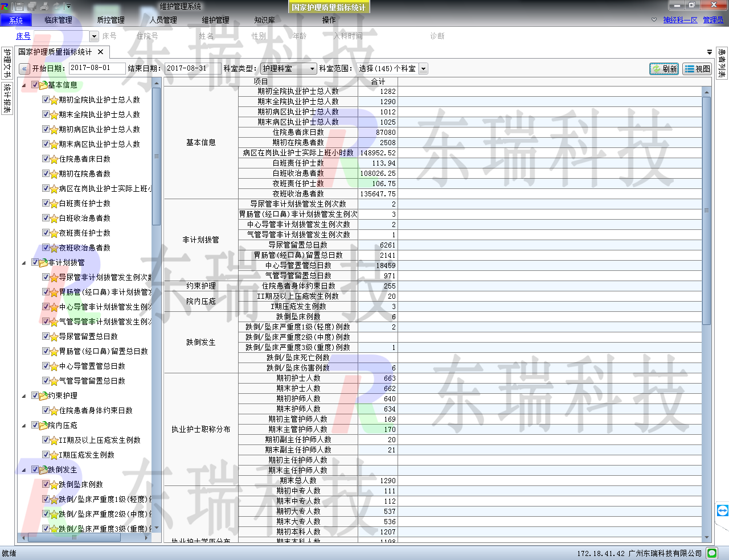The image size is (729, 560).
Task: Open the 系统 menu
Action: click(x=16, y=20)
